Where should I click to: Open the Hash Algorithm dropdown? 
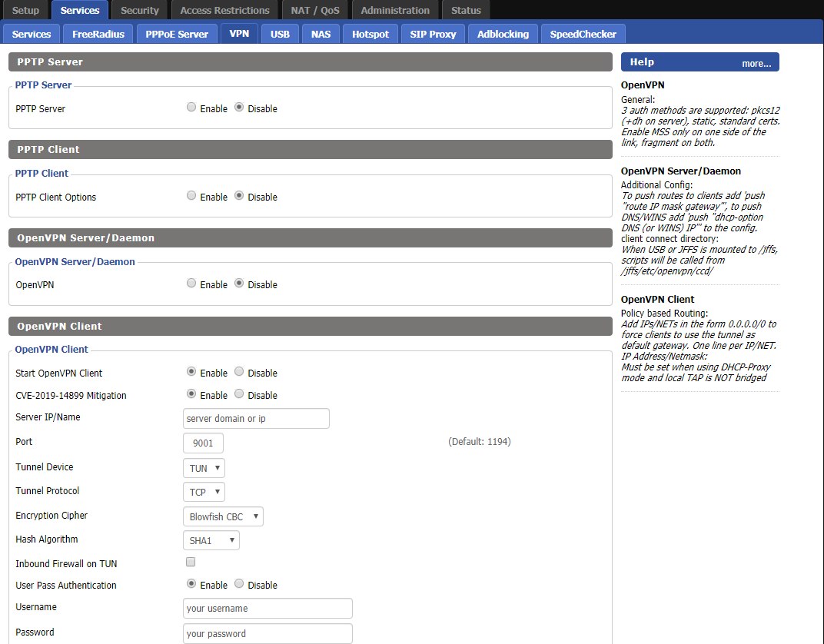211,540
